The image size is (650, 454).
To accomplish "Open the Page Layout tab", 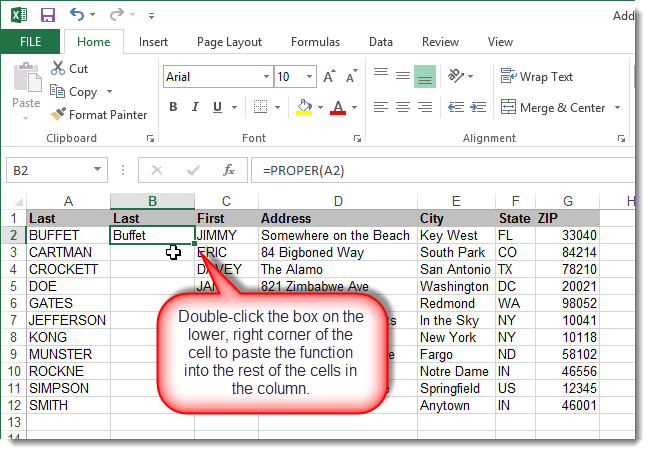I will coord(229,42).
